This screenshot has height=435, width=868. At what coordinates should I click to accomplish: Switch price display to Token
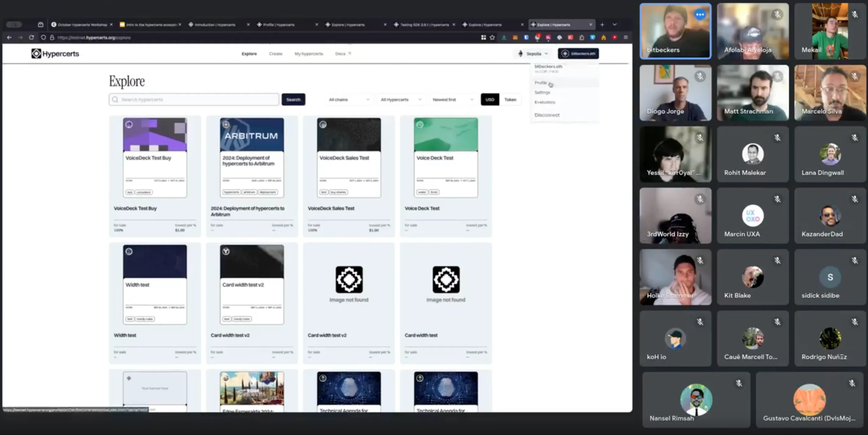click(510, 100)
